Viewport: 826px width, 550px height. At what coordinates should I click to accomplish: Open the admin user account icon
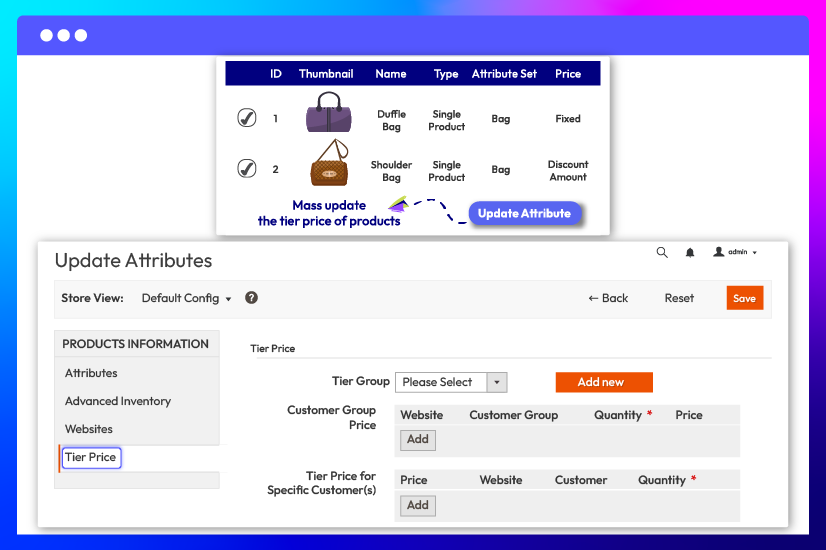[x=719, y=252]
